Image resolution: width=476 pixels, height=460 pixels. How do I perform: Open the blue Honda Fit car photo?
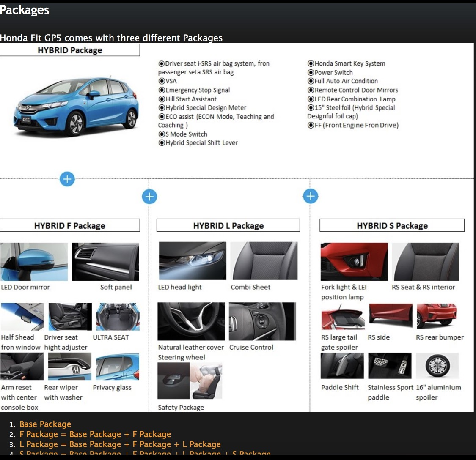point(76,106)
